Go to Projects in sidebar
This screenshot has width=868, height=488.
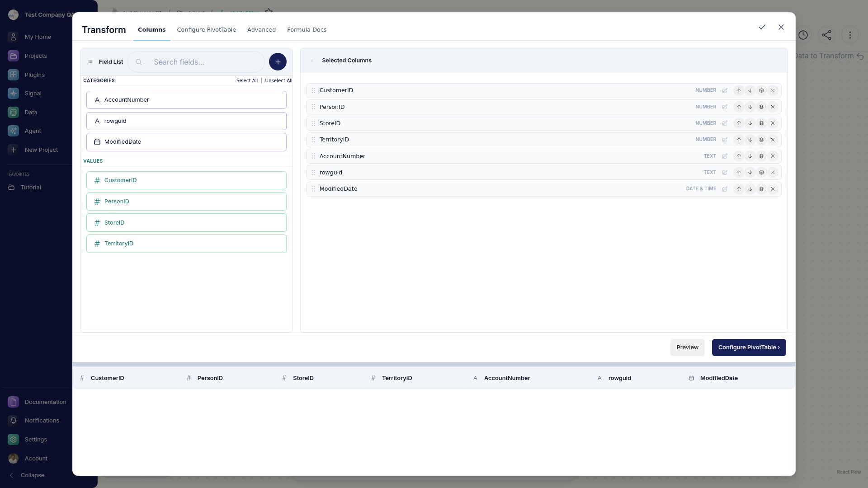(36, 56)
